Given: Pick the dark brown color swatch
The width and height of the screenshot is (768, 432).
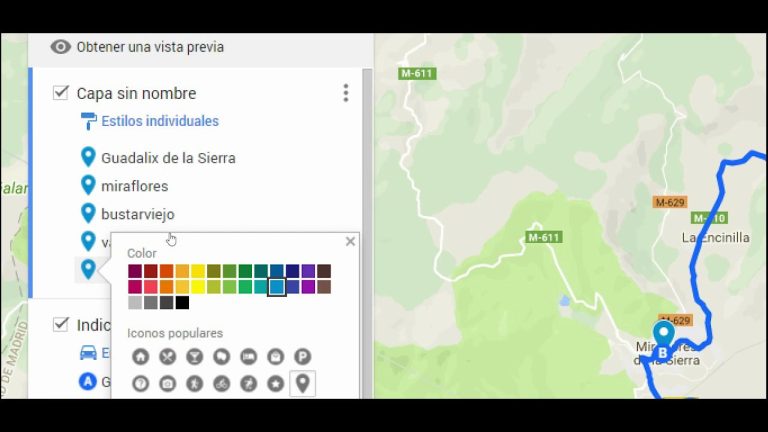Looking at the screenshot, I should pyautogui.click(x=324, y=271).
